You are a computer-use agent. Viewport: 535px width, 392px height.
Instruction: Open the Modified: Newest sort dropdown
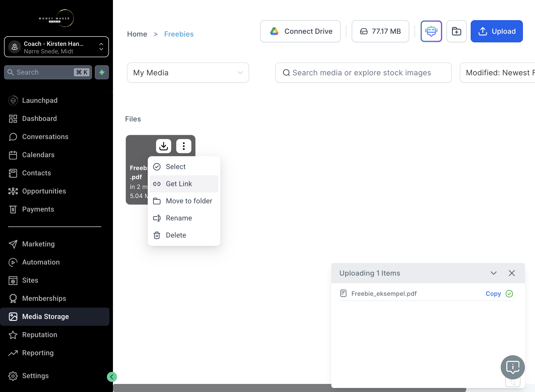point(497,73)
